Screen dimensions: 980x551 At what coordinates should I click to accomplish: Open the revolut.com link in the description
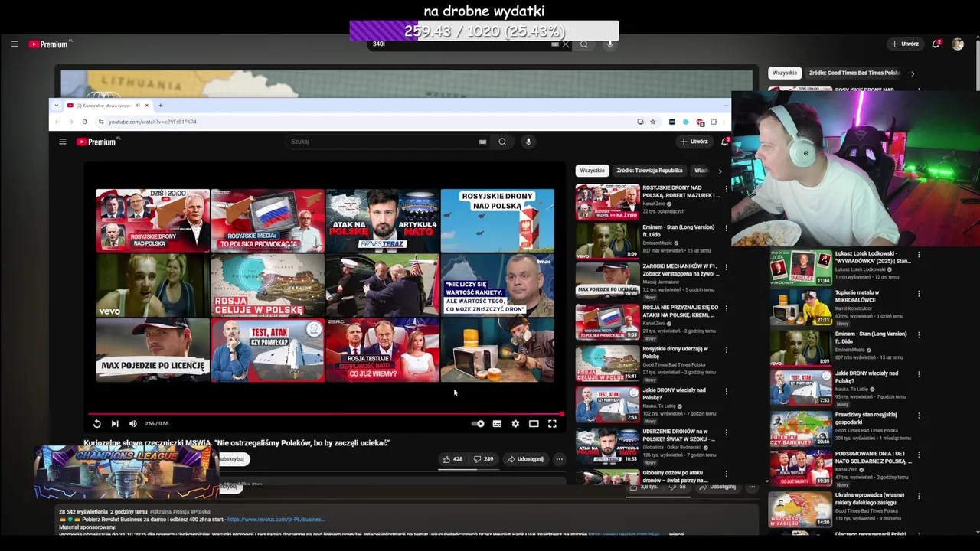point(276,520)
